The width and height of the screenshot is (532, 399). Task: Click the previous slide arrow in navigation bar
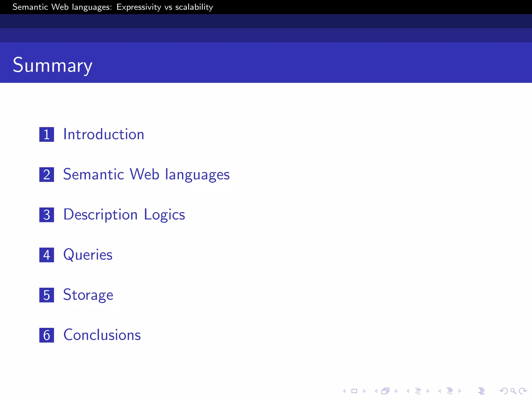click(x=344, y=391)
